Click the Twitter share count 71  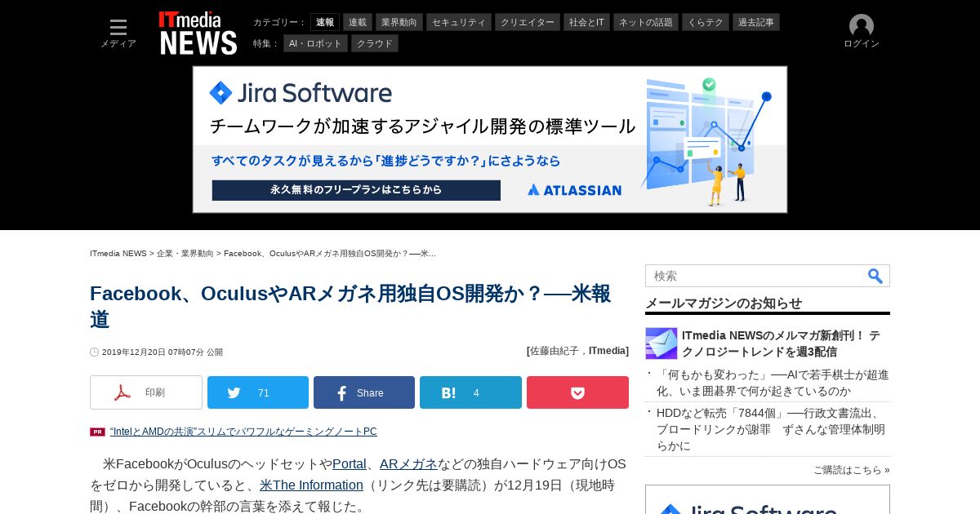tap(264, 393)
